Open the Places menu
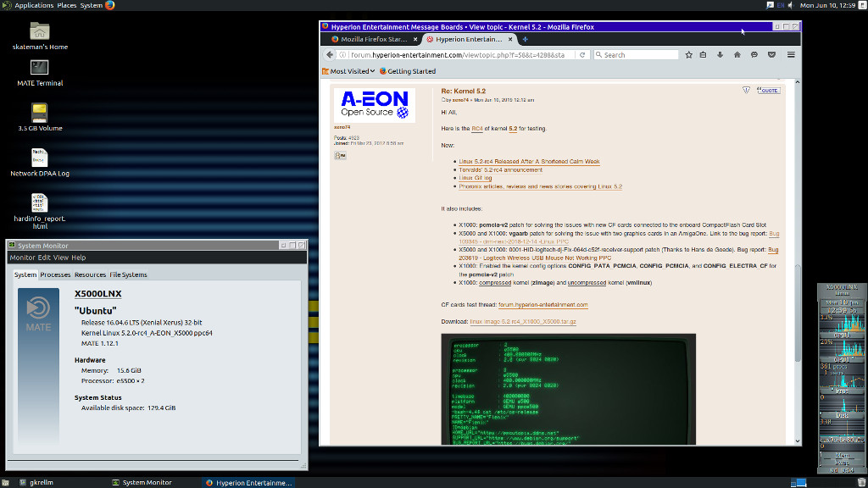The height and width of the screenshot is (488, 868). click(x=67, y=6)
